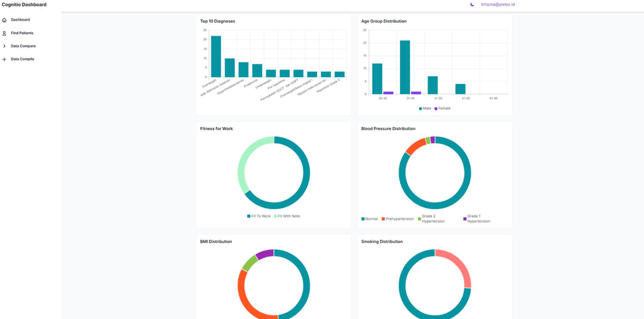This screenshot has height=319, width=644.
Task: Click the green BMI Distribution donut segment
Action: pos(249,264)
